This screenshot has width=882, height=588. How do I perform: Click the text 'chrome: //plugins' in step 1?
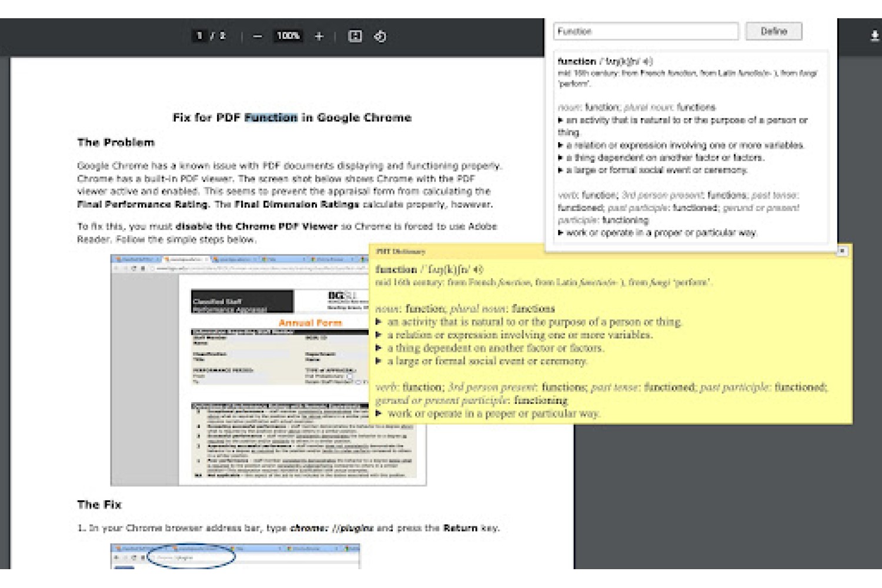332,528
